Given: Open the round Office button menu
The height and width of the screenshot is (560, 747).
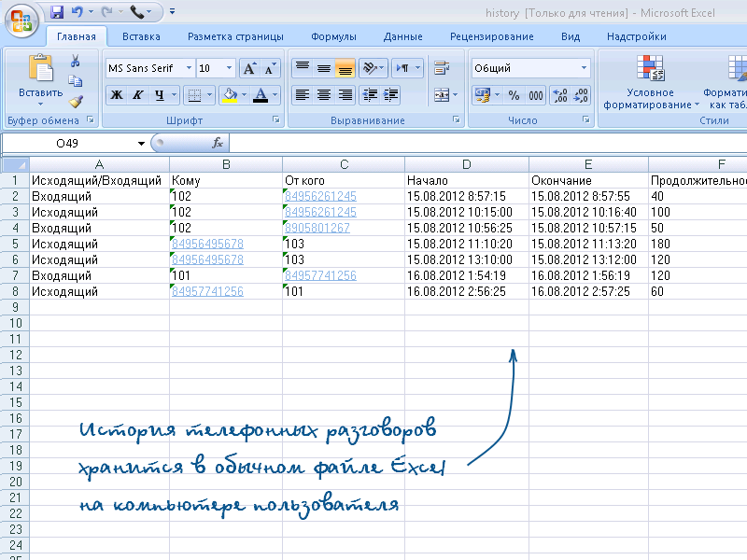Looking at the screenshot, I should [x=21, y=20].
